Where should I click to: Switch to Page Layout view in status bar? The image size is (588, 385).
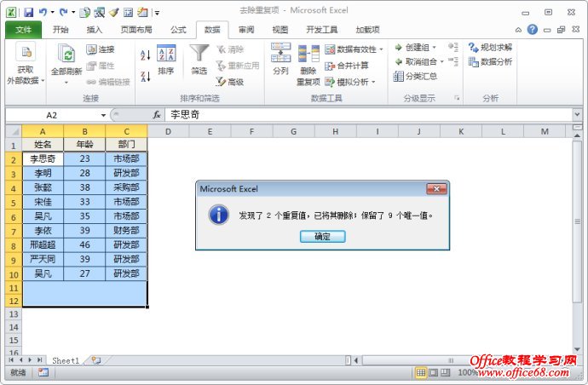[434, 373]
